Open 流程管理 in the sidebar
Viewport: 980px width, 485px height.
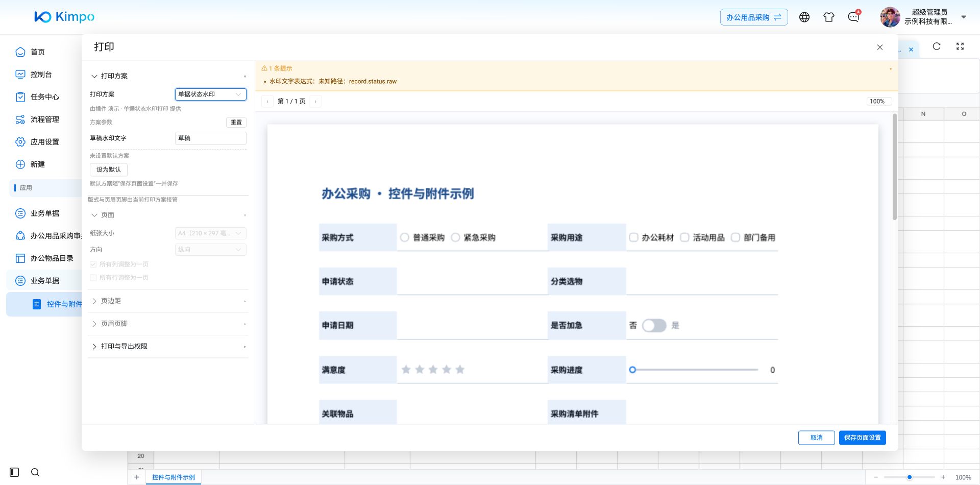pos(45,119)
